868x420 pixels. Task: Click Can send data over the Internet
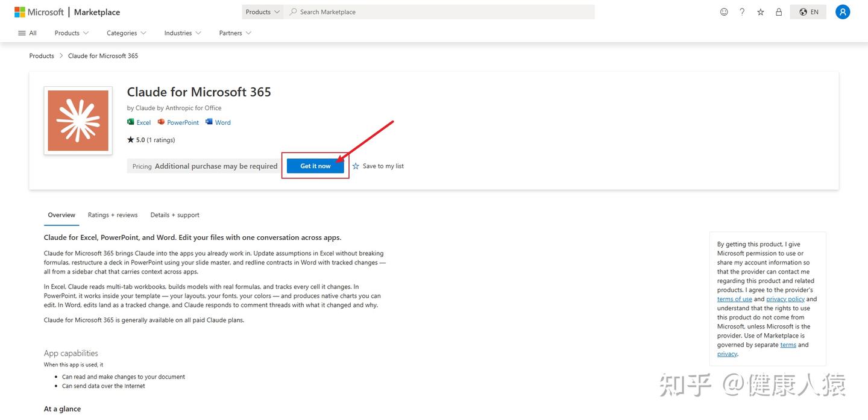(x=104, y=386)
